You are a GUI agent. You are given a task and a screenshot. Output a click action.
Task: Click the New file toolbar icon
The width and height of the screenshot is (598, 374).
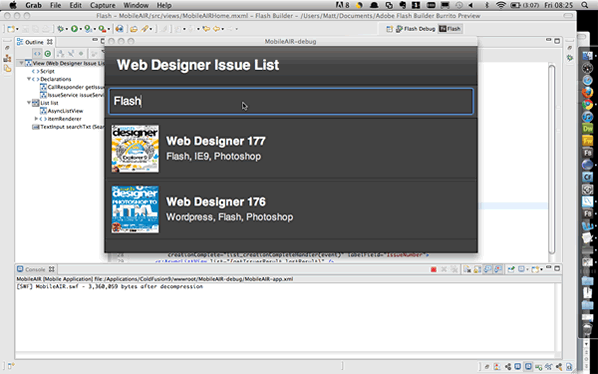pyautogui.click(x=11, y=29)
